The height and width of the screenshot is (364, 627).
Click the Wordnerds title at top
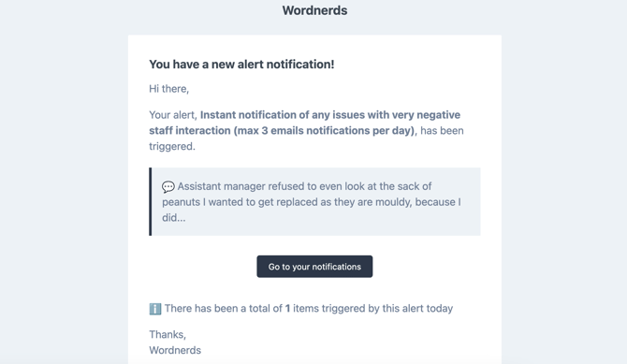click(314, 10)
